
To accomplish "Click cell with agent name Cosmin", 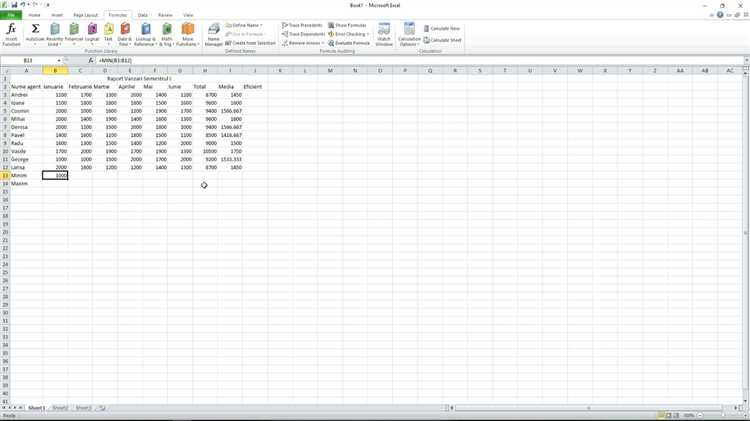I will tap(26, 111).
